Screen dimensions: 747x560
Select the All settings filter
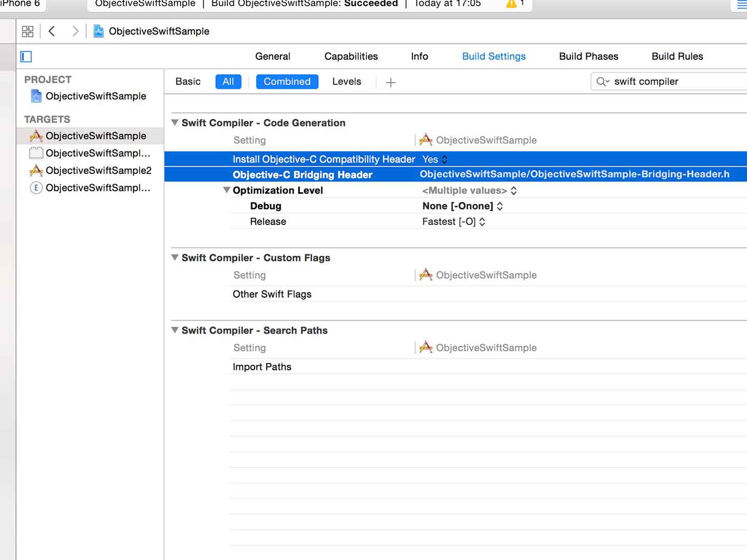coord(228,82)
